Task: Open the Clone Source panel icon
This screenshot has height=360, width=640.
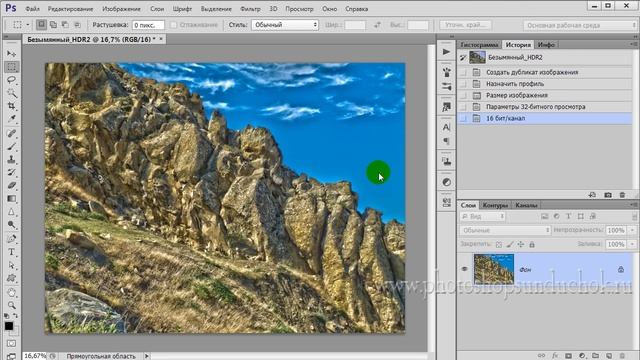Action: coord(446,161)
